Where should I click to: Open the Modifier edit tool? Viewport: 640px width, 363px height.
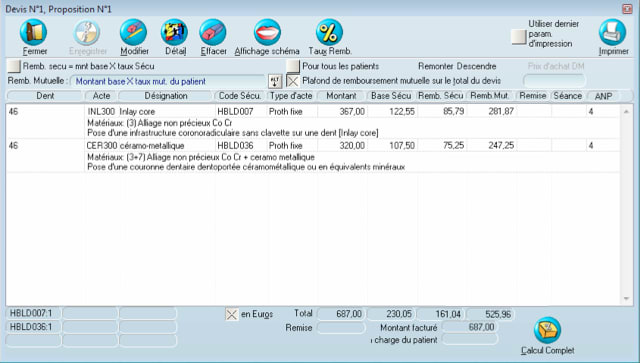coord(133,32)
